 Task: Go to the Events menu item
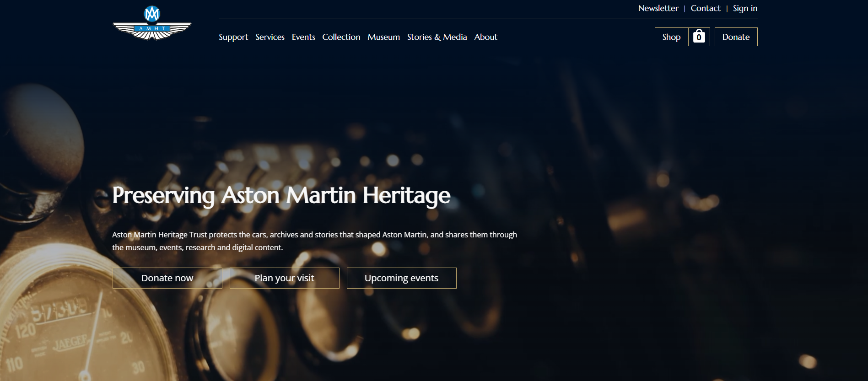[303, 37]
